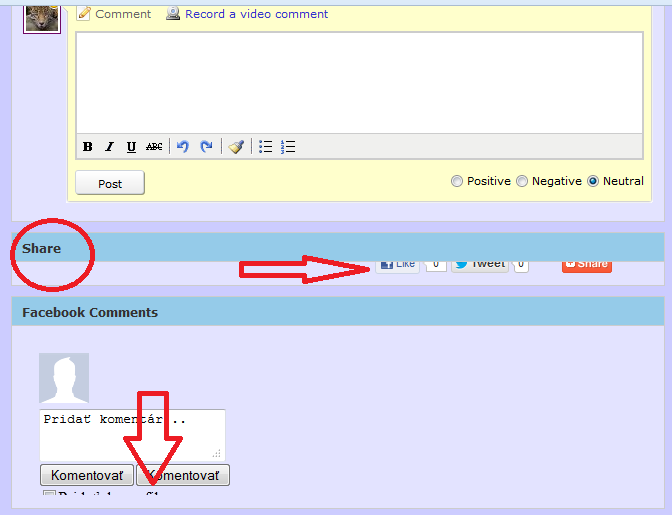Image resolution: width=672 pixels, height=515 pixels.
Task: Apply italic formatting in comment editor
Action: [x=109, y=147]
